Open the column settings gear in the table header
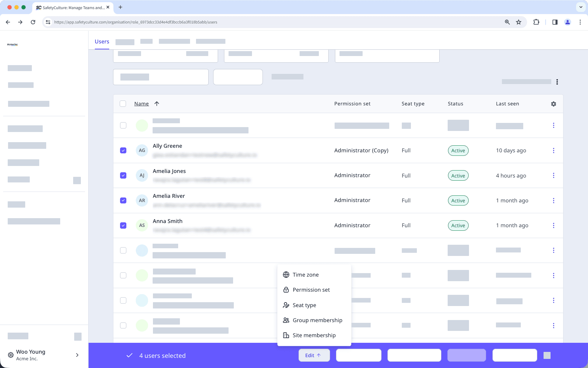The height and width of the screenshot is (368, 588). (x=553, y=104)
